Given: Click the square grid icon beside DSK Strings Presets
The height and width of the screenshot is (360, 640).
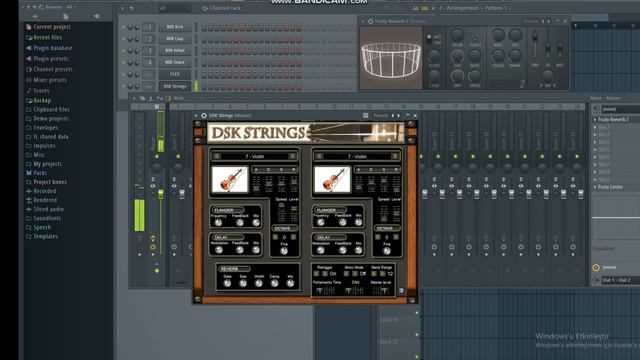Looking at the screenshot, I should 366,116.
